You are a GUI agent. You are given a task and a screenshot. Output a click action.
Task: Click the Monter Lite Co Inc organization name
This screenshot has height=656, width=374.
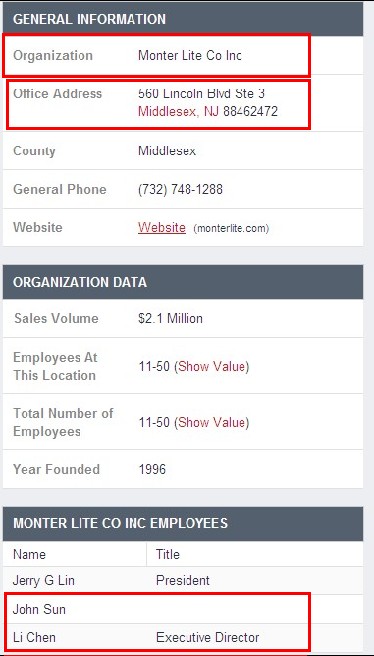190,55
